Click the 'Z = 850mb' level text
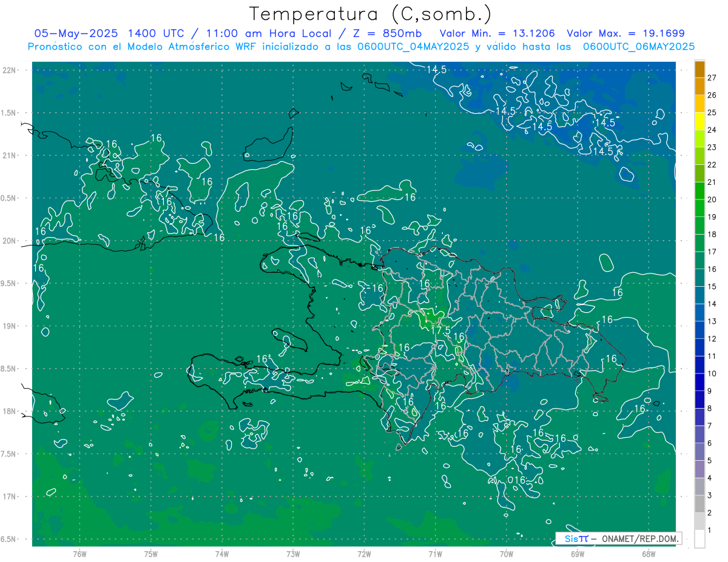 [389, 33]
